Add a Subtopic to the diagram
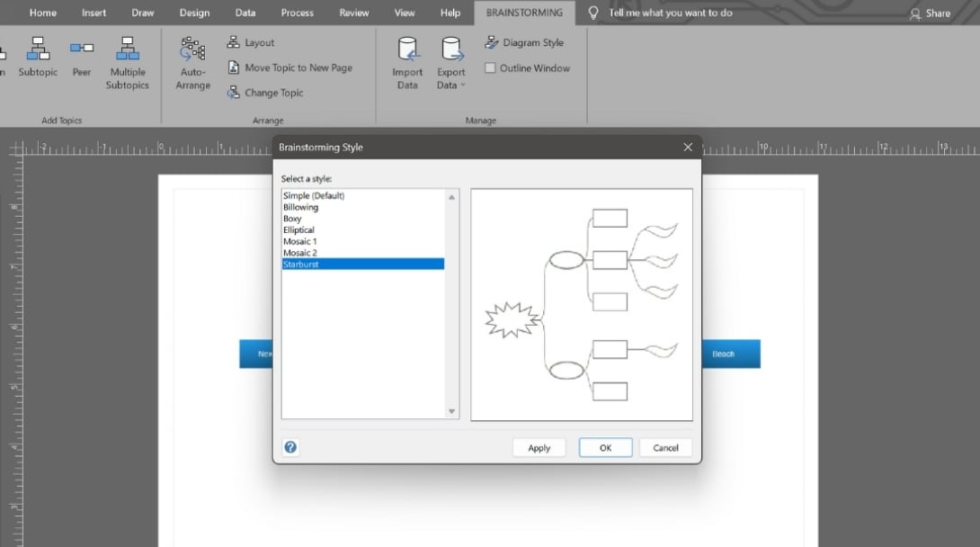Image resolution: width=980 pixels, height=547 pixels. click(x=38, y=57)
